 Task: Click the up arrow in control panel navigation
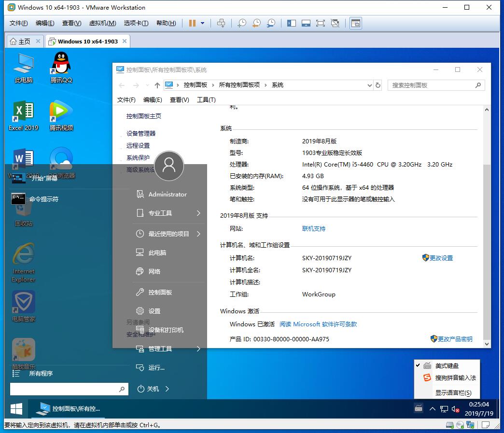point(157,85)
